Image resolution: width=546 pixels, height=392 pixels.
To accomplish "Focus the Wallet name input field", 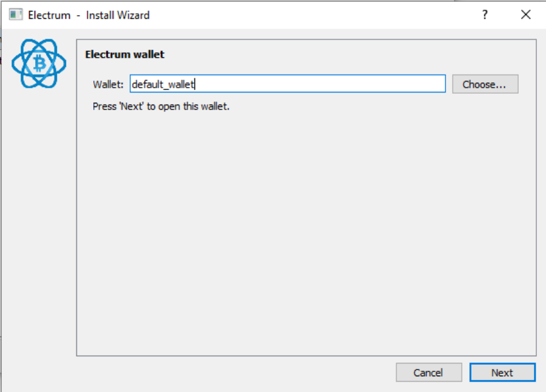I will [x=288, y=84].
